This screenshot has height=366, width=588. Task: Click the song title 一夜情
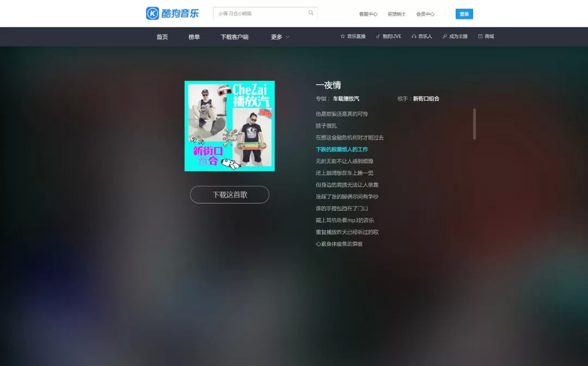tap(328, 85)
